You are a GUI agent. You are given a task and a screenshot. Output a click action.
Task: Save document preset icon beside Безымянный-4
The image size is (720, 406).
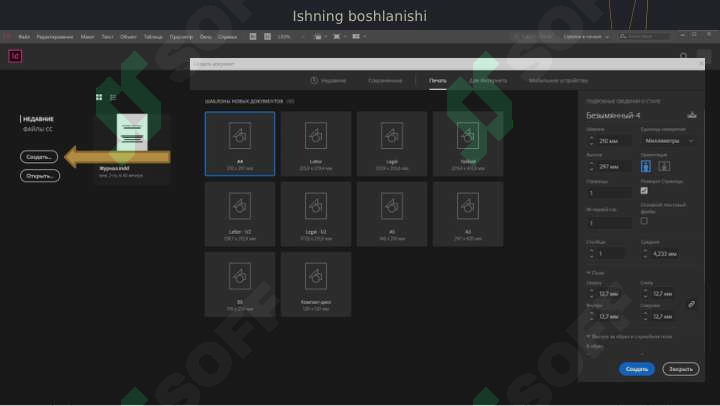point(692,115)
